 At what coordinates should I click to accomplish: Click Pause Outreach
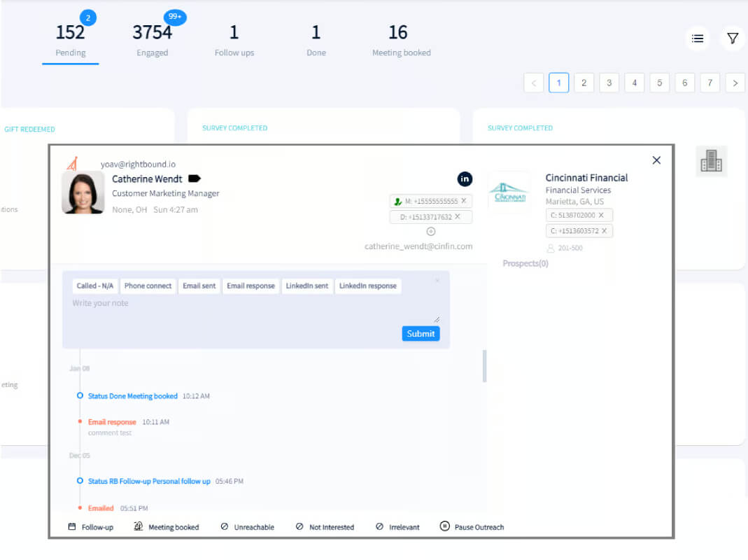472,527
